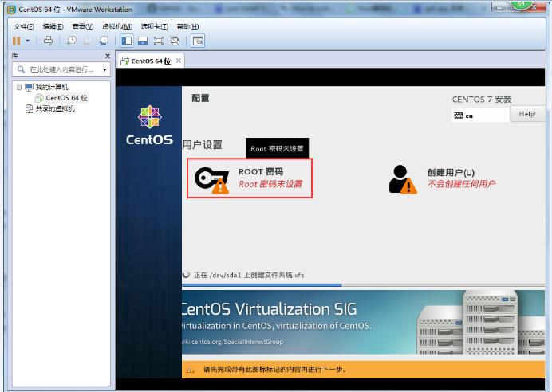Viewport: 552px width, 392px height.
Task: Open the power options dropdown arrow beside pause
Action: (27, 41)
